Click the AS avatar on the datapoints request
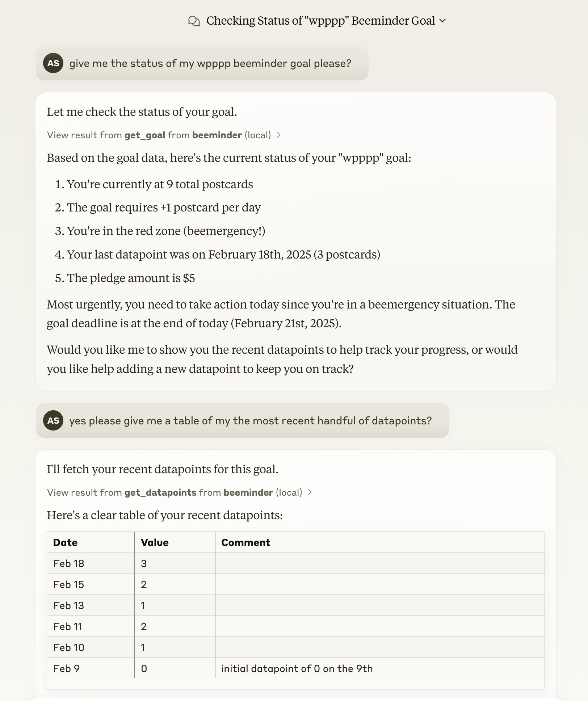 pyautogui.click(x=53, y=420)
